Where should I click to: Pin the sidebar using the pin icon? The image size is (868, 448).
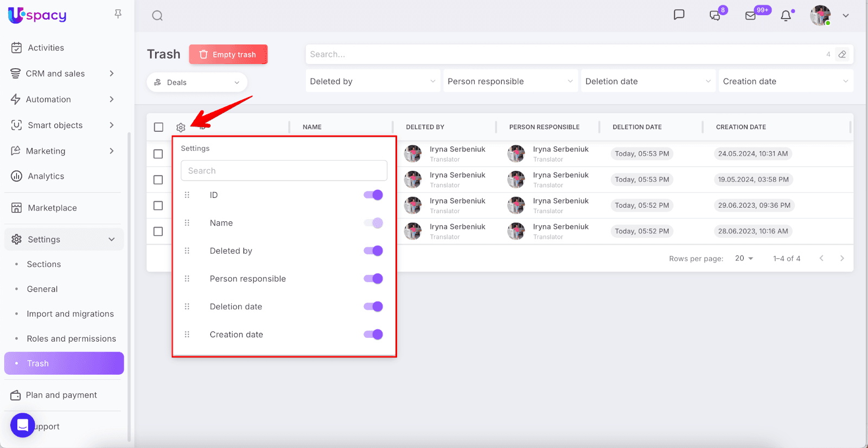tap(118, 14)
